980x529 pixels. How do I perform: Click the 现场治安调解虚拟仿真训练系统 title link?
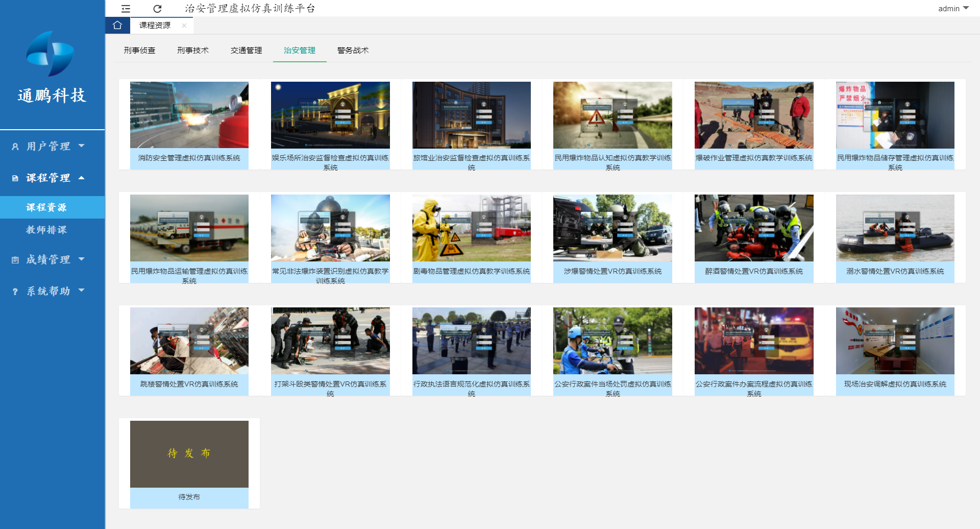(x=895, y=384)
